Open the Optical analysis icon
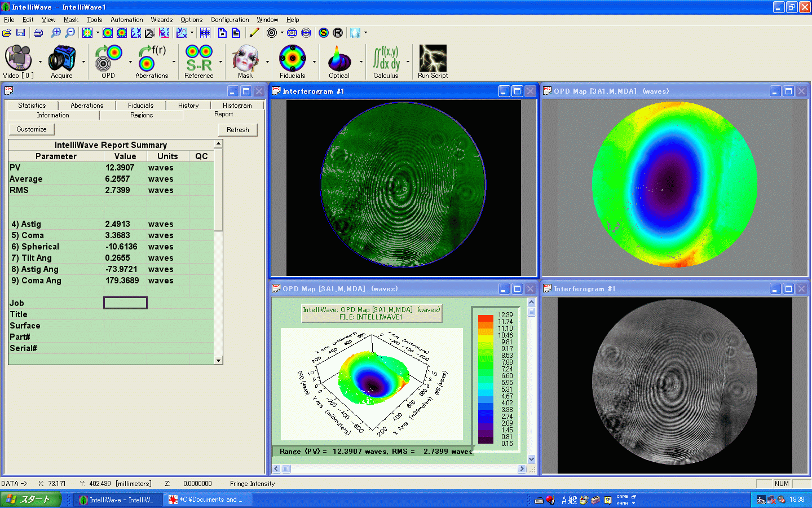 pyautogui.click(x=339, y=58)
